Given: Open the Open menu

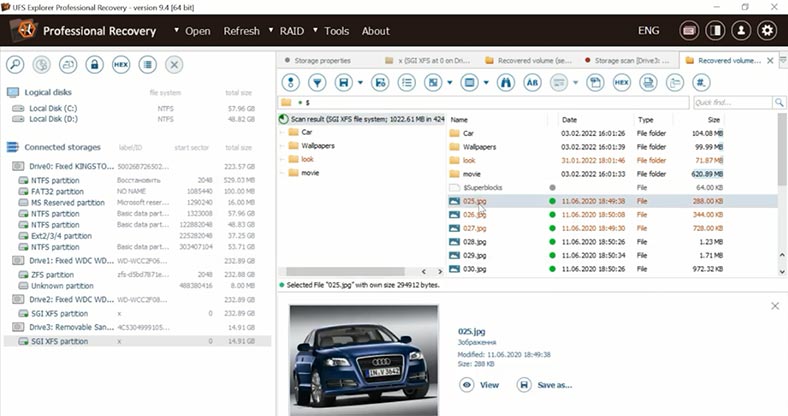Looking at the screenshot, I should tap(198, 31).
